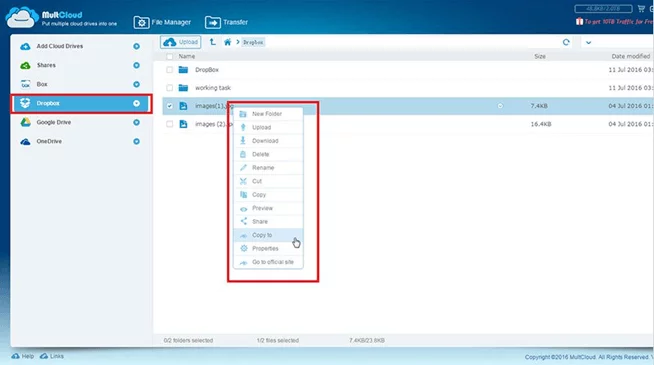The width and height of the screenshot is (654, 365).
Task: Toggle the select-all checkbox in header
Action: 169,56
